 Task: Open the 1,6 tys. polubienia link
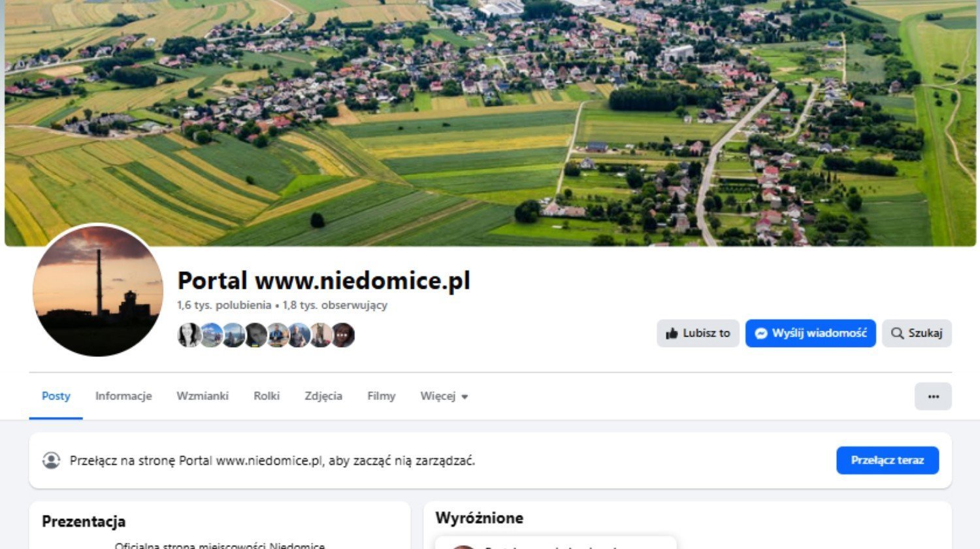(x=224, y=305)
